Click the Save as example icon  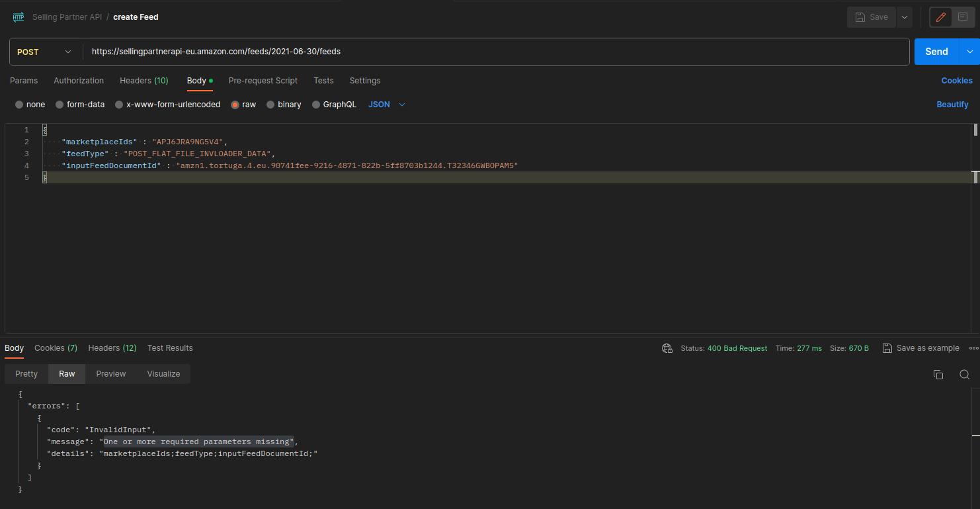887,347
